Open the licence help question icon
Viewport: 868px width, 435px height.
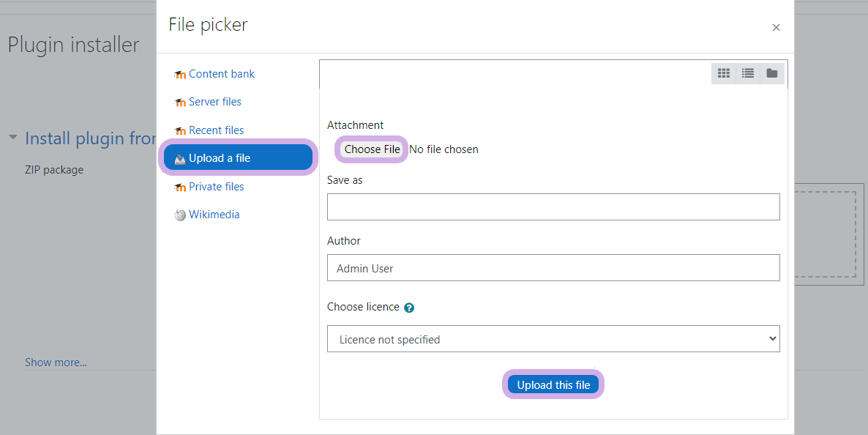pos(409,308)
